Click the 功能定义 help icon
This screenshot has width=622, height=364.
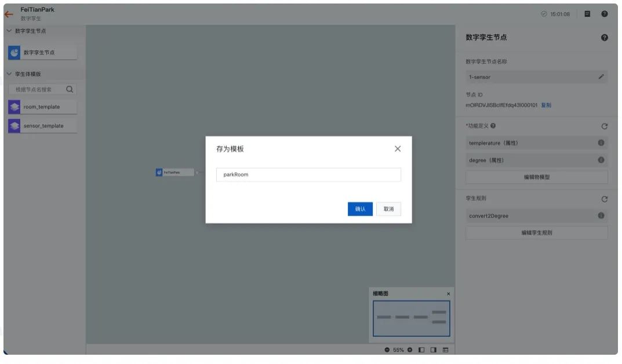click(x=493, y=126)
